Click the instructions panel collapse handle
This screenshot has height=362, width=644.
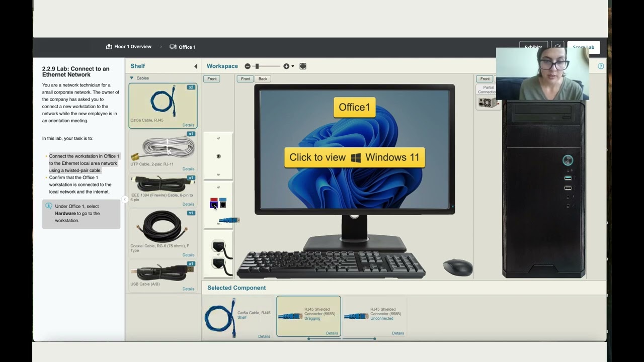coord(125,200)
